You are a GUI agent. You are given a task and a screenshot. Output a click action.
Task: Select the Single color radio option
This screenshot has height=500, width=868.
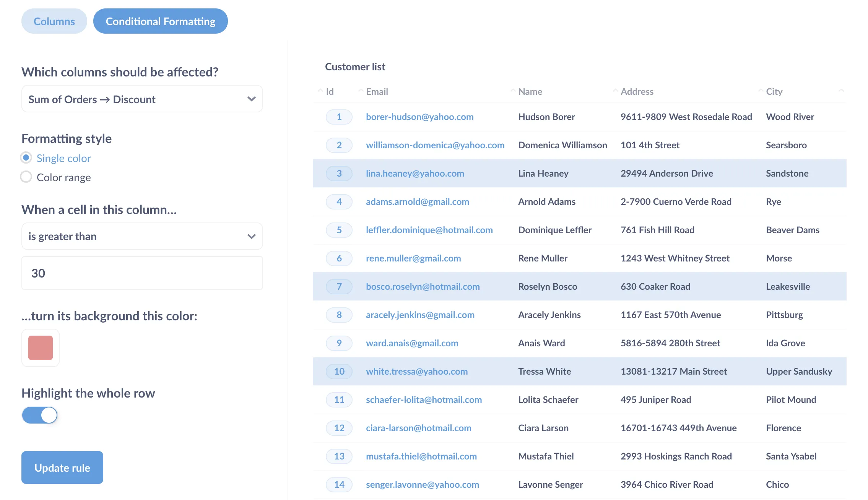(26, 158)
